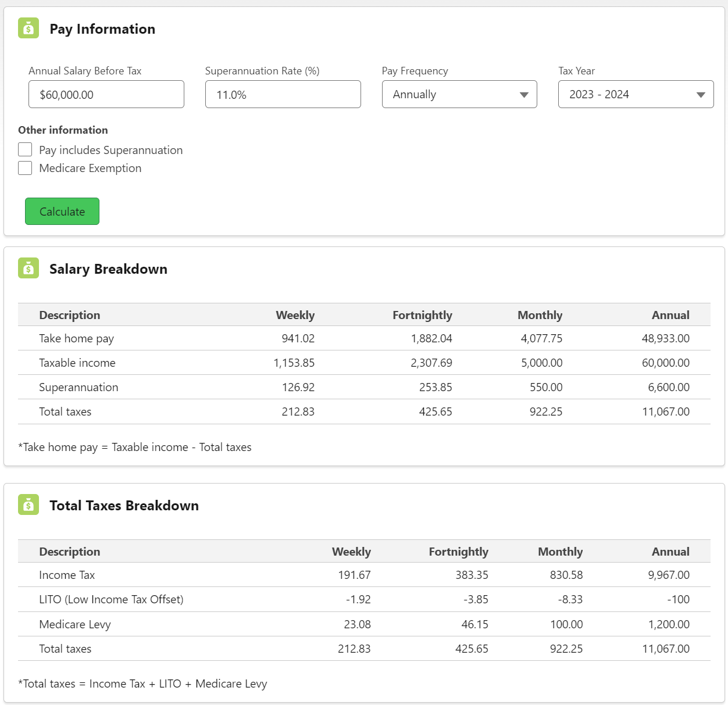The width and height of the screenshot is (728, 705).
Task: Click the Medicare Levy row label
Action: pyautogui.click(x=75, y=624)
